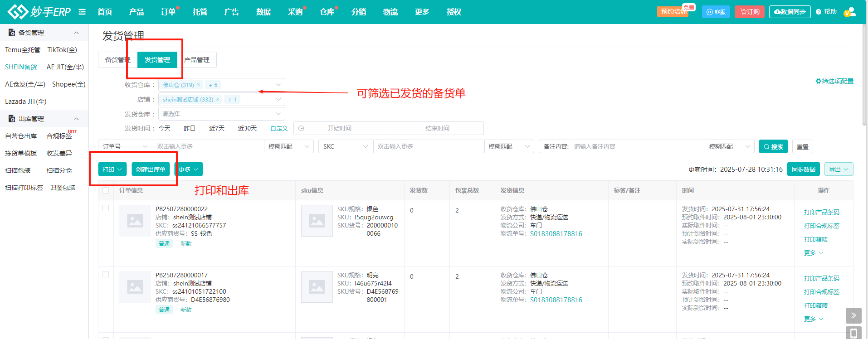
Task: Click the 筛选项配置 gear icon
Action: click(818, 81)
